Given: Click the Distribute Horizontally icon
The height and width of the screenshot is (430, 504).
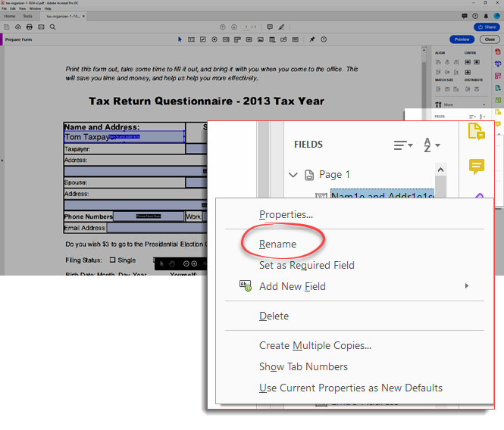Looking at the screenshot, I should click(x=468, y=89).
